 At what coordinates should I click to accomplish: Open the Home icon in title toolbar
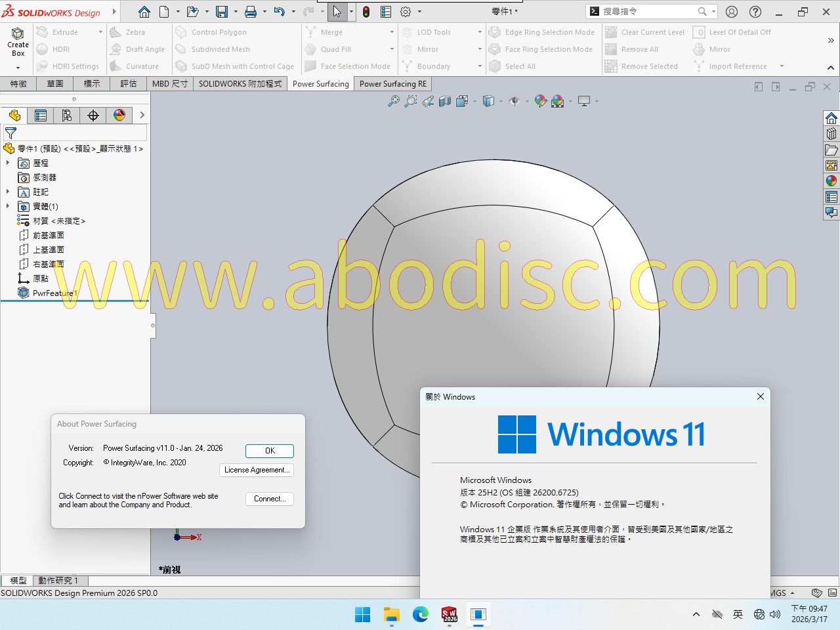[144, 12]
